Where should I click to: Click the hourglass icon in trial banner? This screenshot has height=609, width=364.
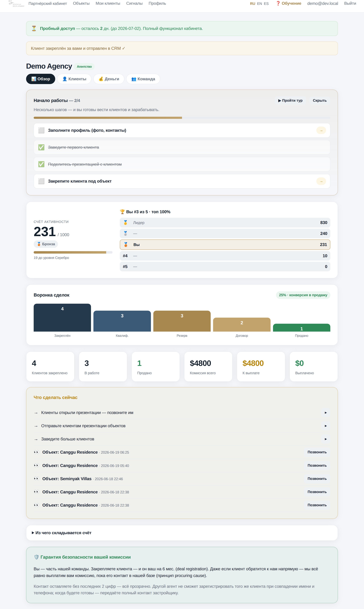34,29
